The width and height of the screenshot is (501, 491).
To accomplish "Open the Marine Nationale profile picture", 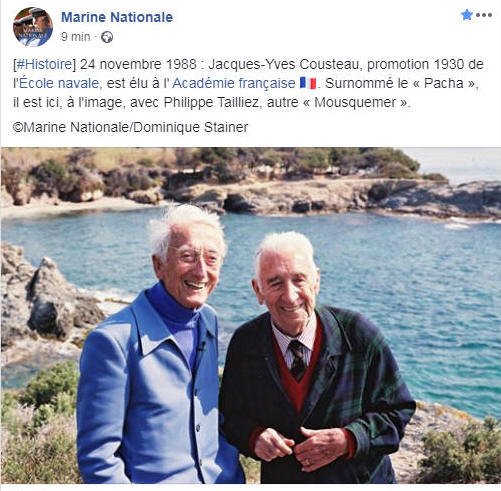I will pos(33,27).
